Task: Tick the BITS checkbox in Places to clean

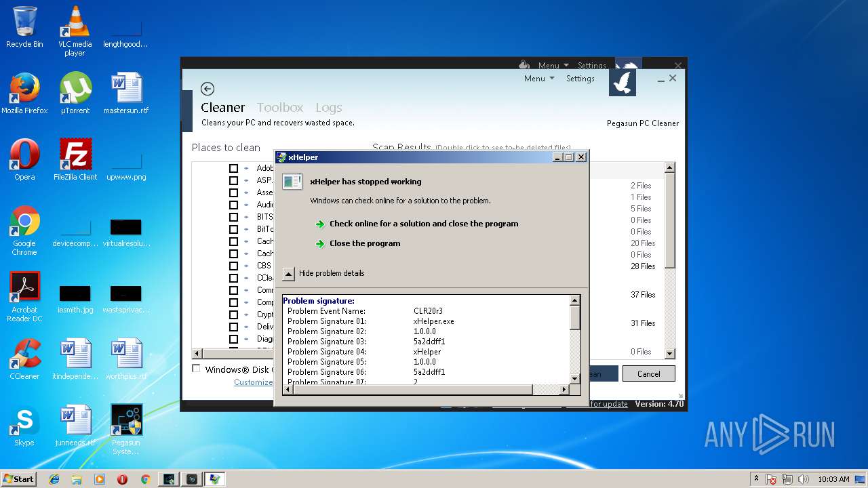Action: point(233,217)
